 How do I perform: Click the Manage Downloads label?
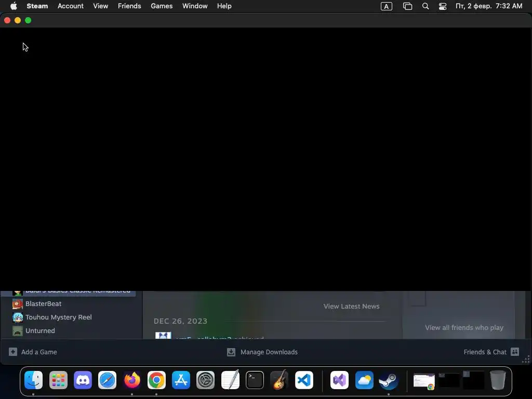click(269, 352)
